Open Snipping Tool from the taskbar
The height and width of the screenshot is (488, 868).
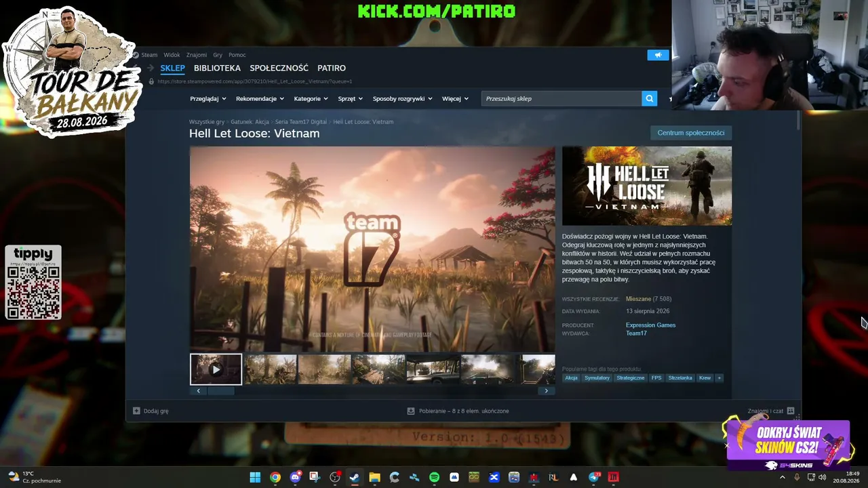pos(315,477)
